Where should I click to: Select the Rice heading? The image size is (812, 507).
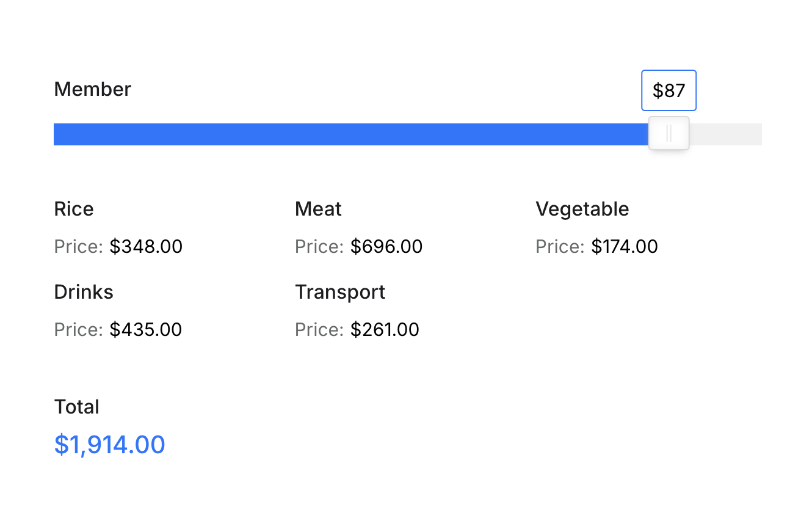74,209
